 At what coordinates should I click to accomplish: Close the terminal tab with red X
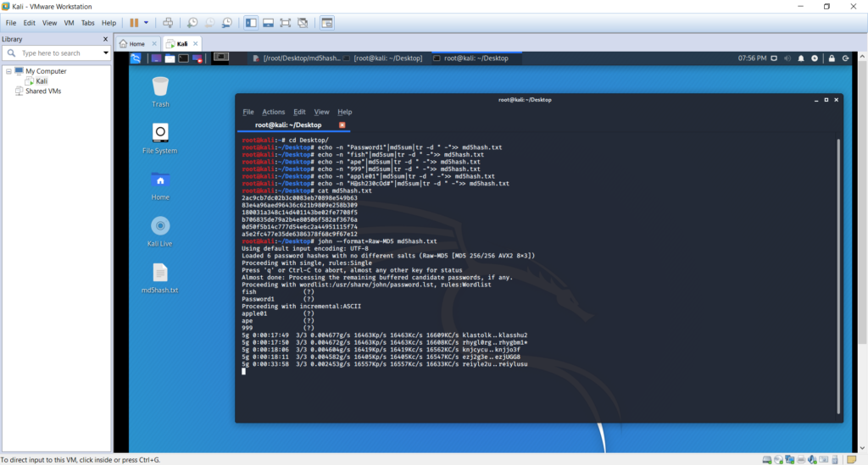342,125
